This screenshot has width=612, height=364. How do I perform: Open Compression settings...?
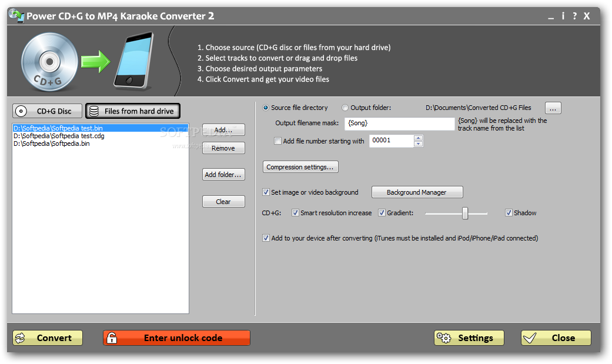300,167
